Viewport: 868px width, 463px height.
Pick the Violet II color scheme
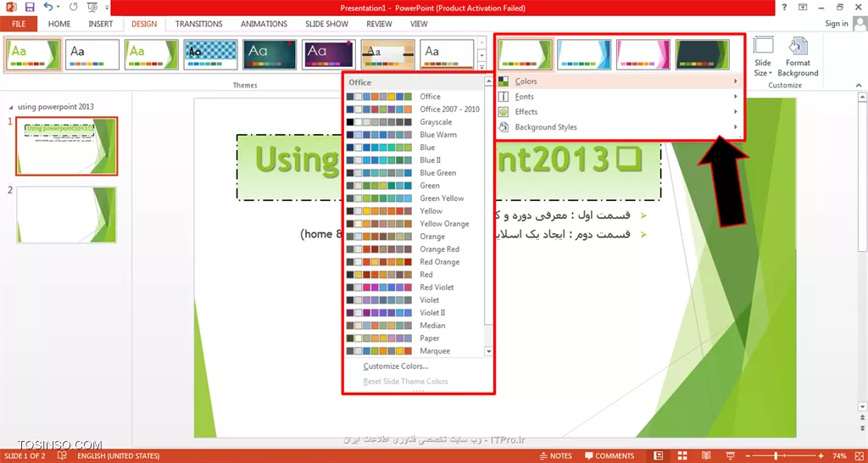point(414,312)
